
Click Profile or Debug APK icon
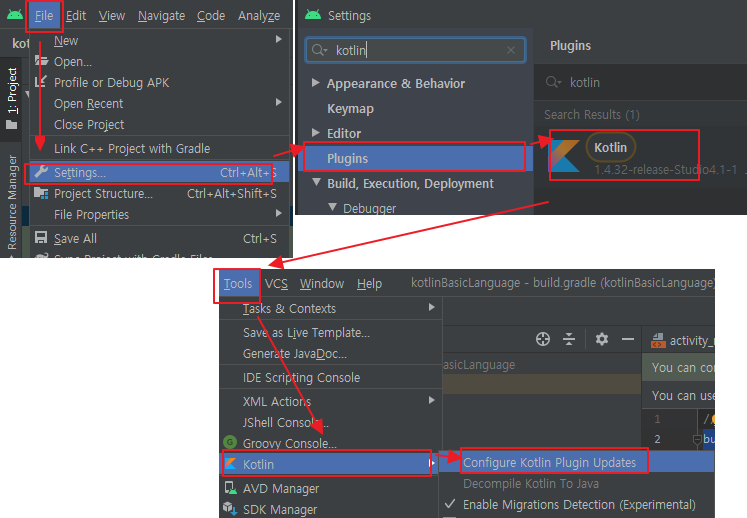[41, 81]
